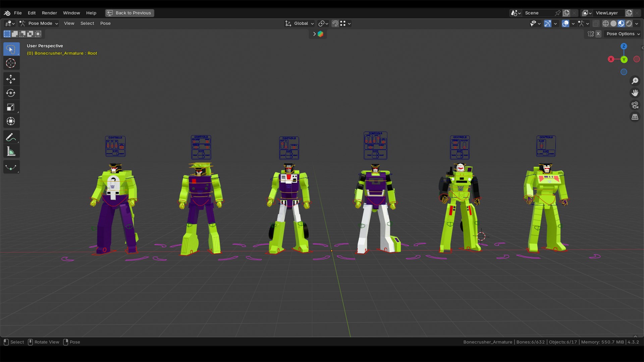Toggle the pose mirror butterfly icon
Screen dimensions: 644x362
591,34
